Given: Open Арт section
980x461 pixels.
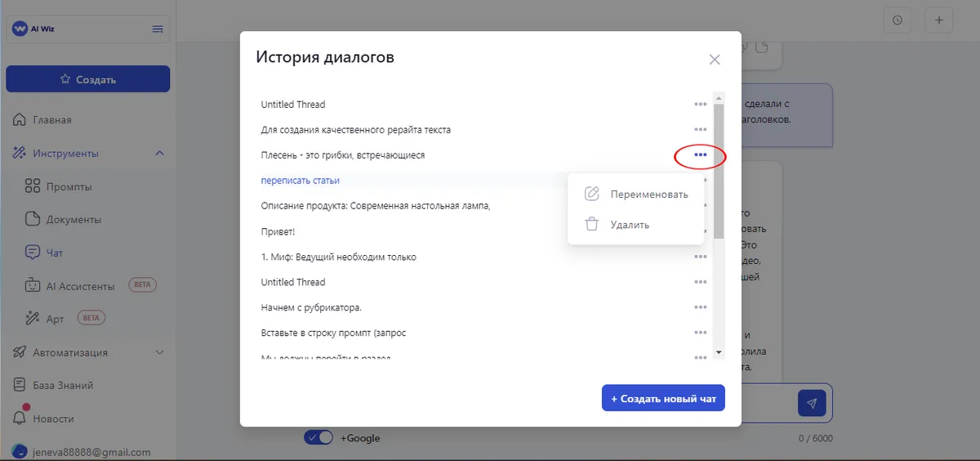Looking at the screenshot, I should (55, 318).
